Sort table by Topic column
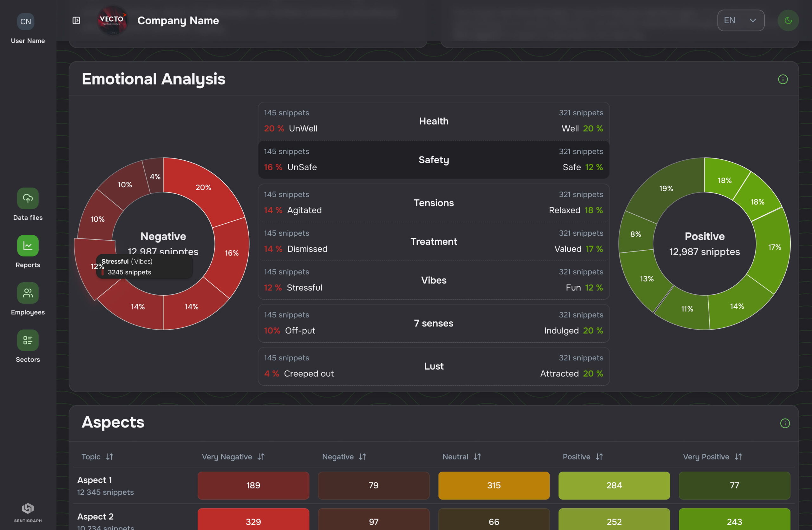The width and height of the screenshot is (812, 530). click(109, 457)
